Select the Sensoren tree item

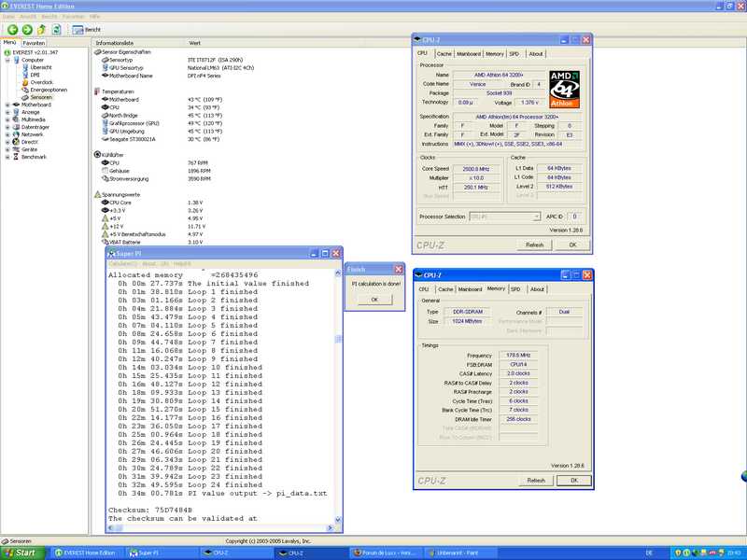(37, 97)
